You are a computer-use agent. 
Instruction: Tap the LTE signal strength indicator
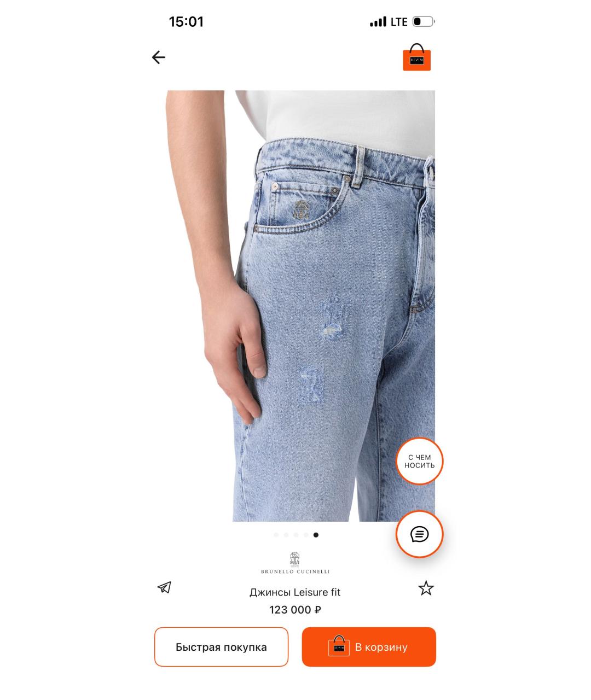pyautogui.click(x=389, y=22)
